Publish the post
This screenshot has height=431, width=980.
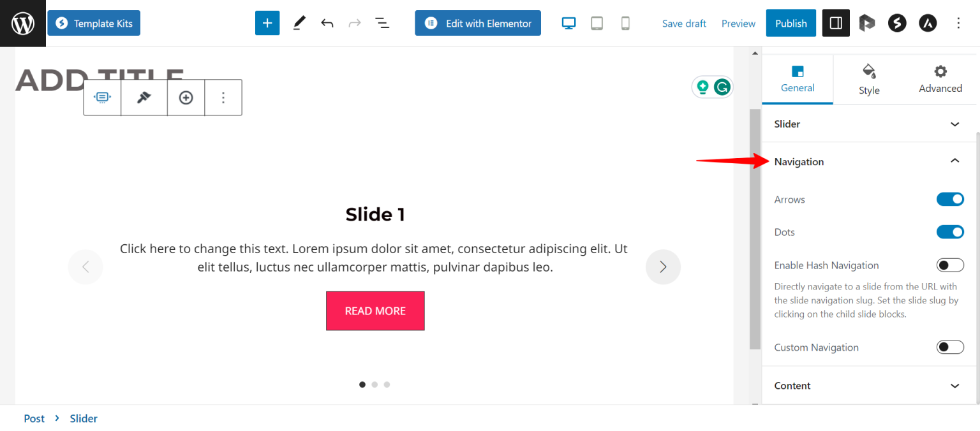pyautogui.click(x=791, y=23)
